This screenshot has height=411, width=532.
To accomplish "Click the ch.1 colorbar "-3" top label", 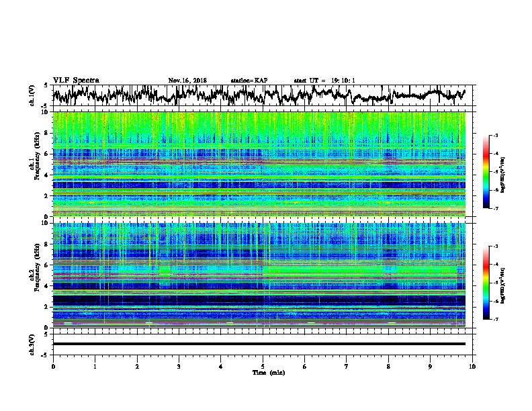I will (x=496, y=136).
